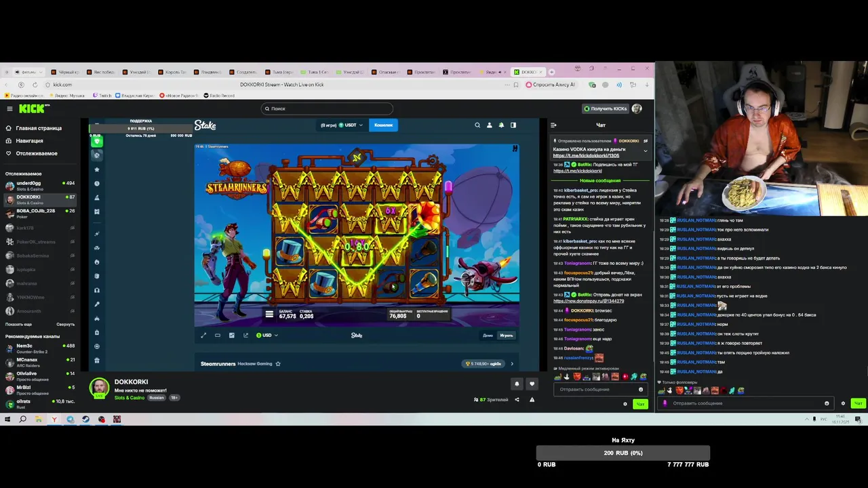The width and height of the screenshot is (868, 488).
Task: Report the stream with warning icon
Action: click(532, 400)
